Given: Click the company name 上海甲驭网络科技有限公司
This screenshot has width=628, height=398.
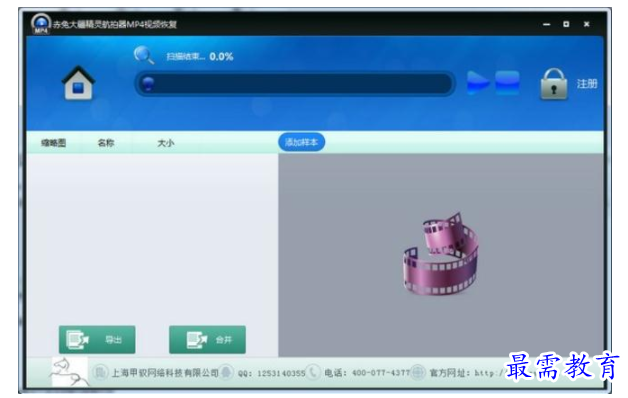Looking at the screenshot, I should point(165,373).
